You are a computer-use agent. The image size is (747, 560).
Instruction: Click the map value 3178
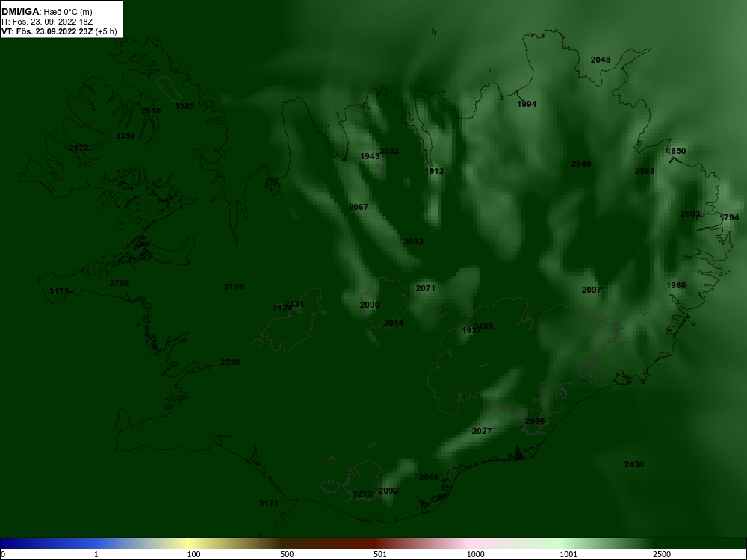pyautogui.click(x=234, y=287)
